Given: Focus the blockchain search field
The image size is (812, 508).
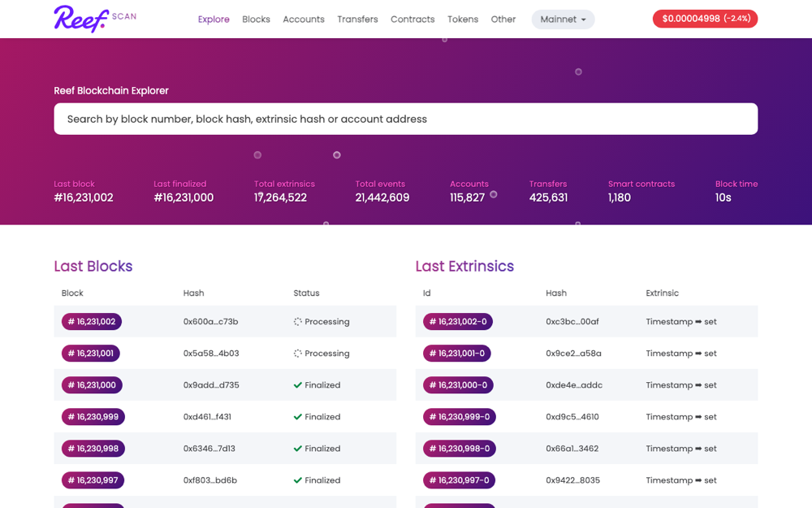Looking at the screenshot, I should (405, 119).
